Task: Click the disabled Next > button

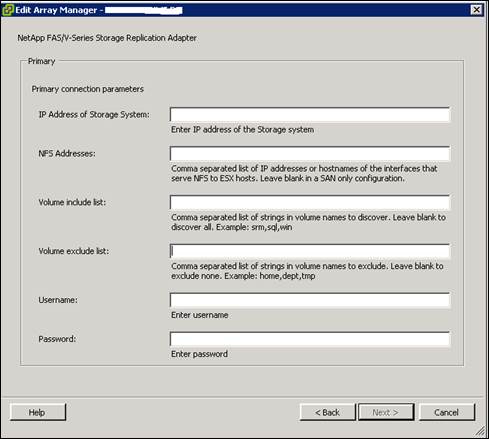Action: tap(386, 412)
